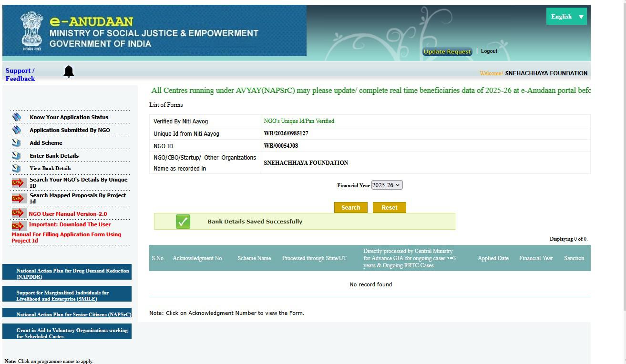Open Know Your Application Status
This screenshot has height=364, width=626.
[x=69, y=117]
